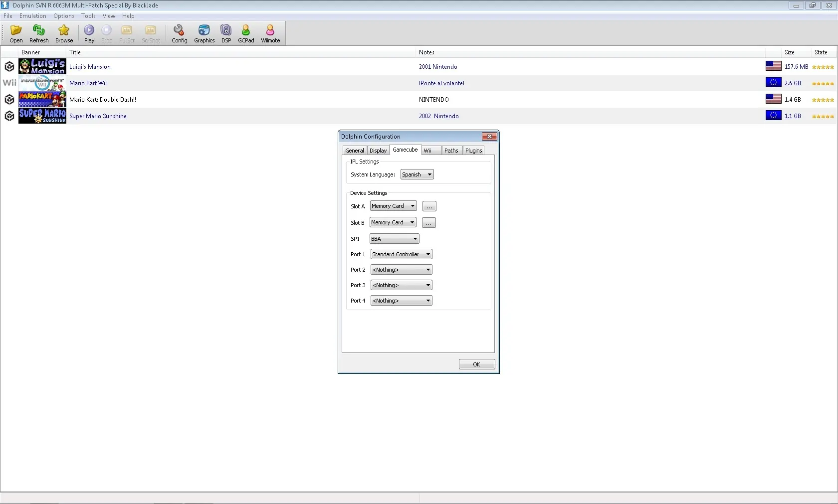This screenshot has height=504, width=838.
Task: Open the Port 2 dropdown
Action: [x=401, y=270]
